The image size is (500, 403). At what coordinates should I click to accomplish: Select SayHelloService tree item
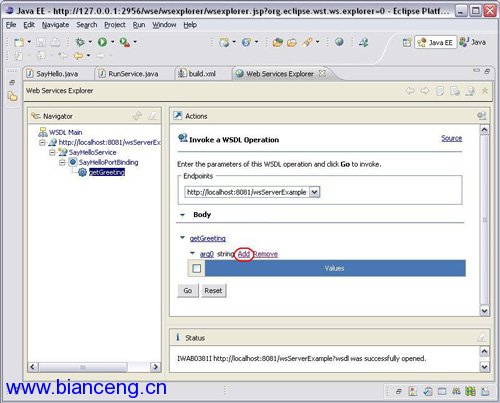click(92, 152)
